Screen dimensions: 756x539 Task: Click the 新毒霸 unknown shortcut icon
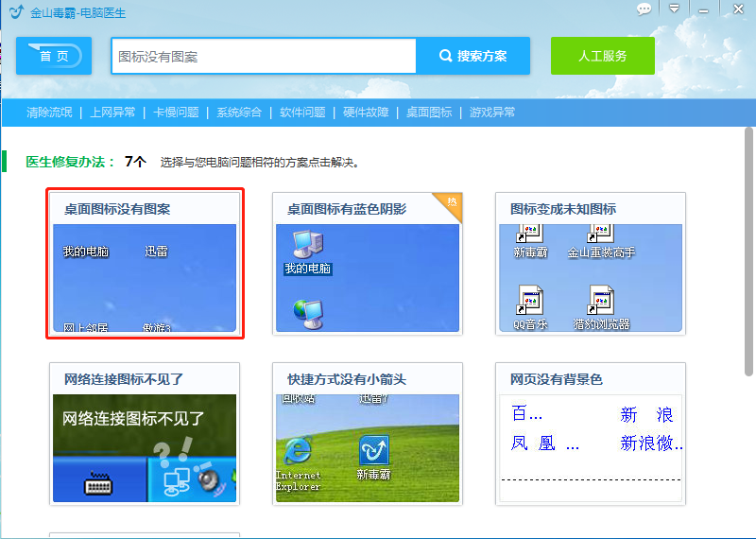coord(530,234)
